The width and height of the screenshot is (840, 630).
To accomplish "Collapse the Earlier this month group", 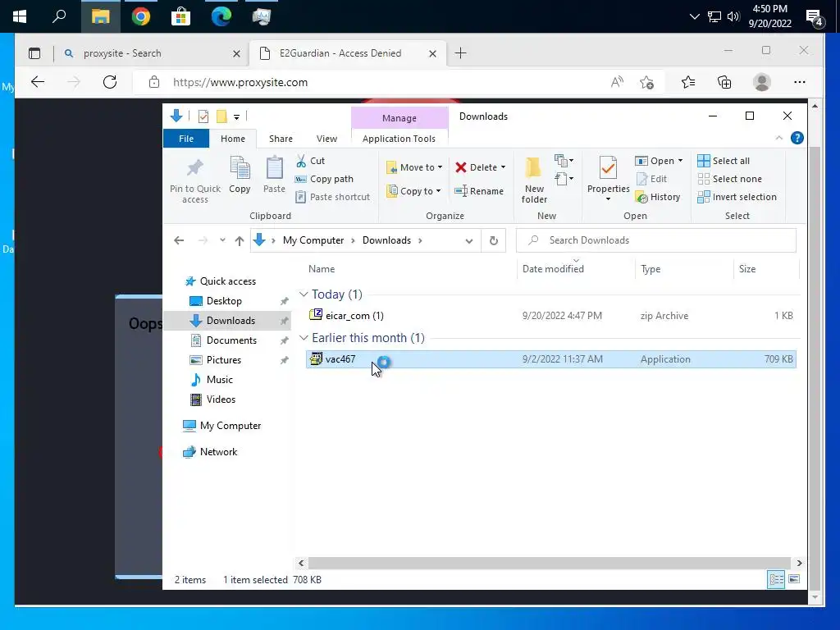I will [x=304, y=337].
